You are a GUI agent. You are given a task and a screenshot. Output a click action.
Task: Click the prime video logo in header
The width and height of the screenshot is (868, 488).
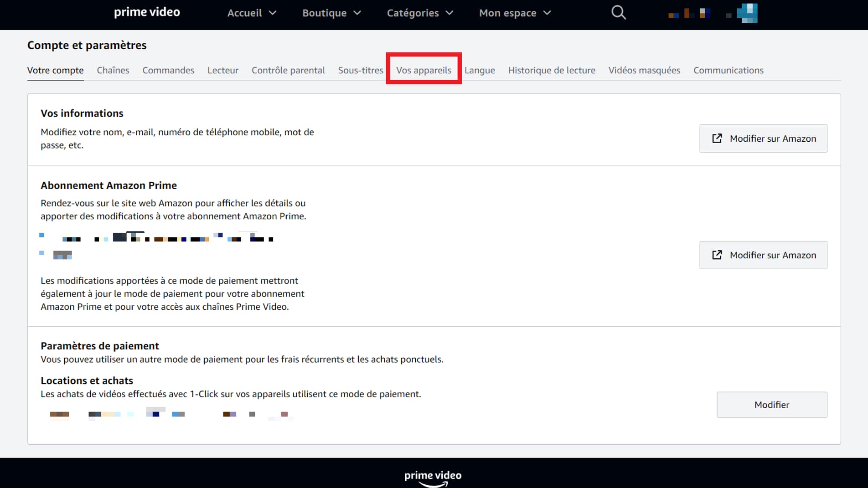click(x=147, y=12)
